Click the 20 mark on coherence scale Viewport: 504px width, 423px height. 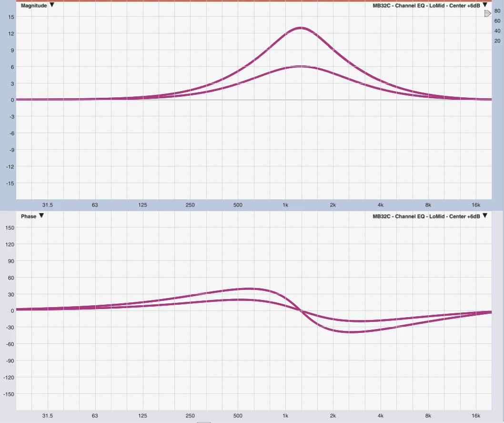tap(497, 41)
